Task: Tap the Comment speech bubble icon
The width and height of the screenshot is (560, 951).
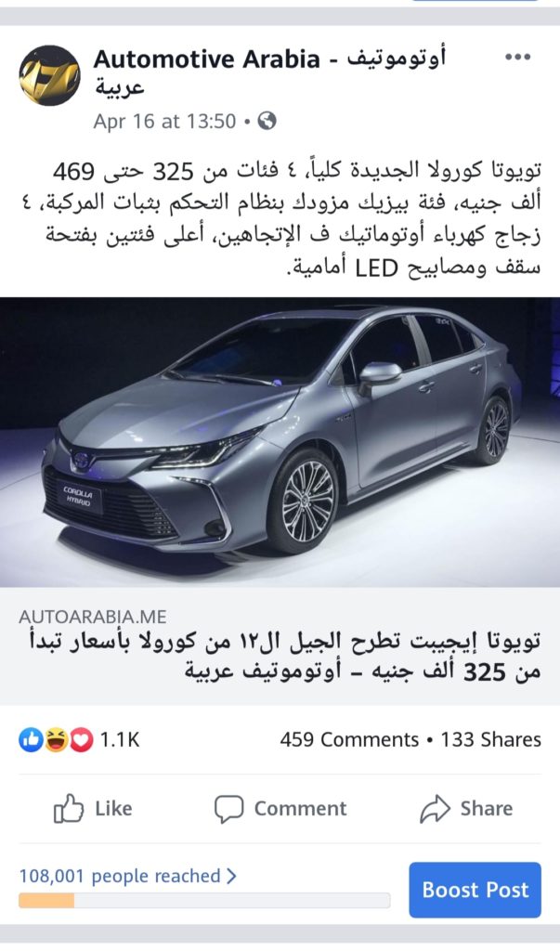Action: point(228,809)
